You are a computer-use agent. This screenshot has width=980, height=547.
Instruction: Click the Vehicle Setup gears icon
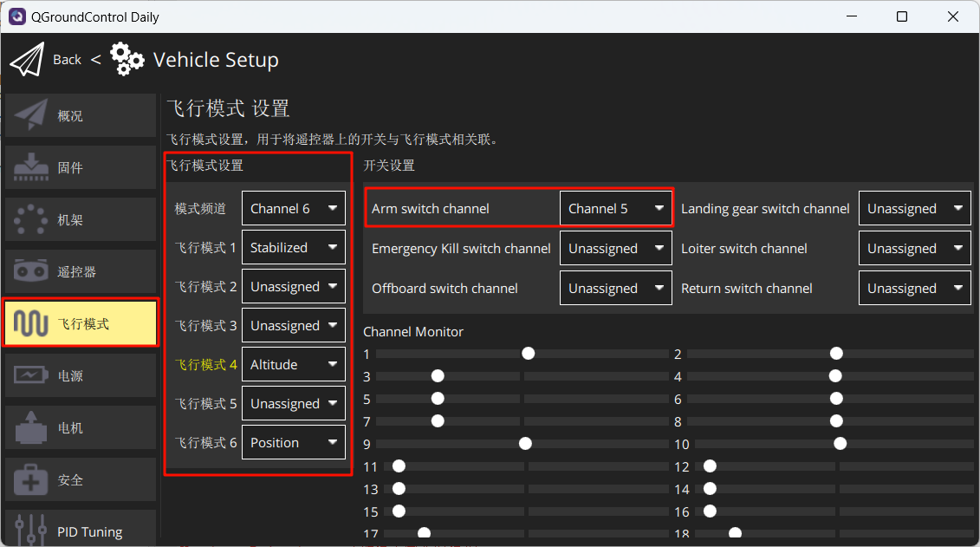[127, 60]
